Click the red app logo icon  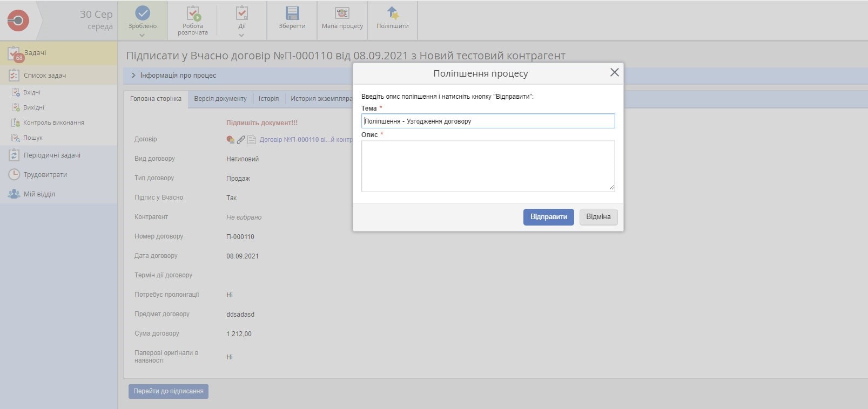18,21
